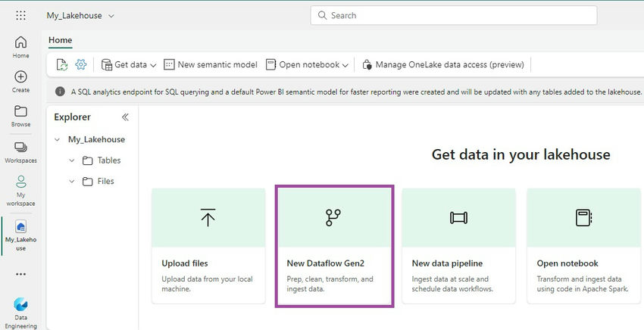Screen dimensions: 644x330
Task: Expand the Tables folder chevron
Action: pyautogui.click(x=72, y=160)
